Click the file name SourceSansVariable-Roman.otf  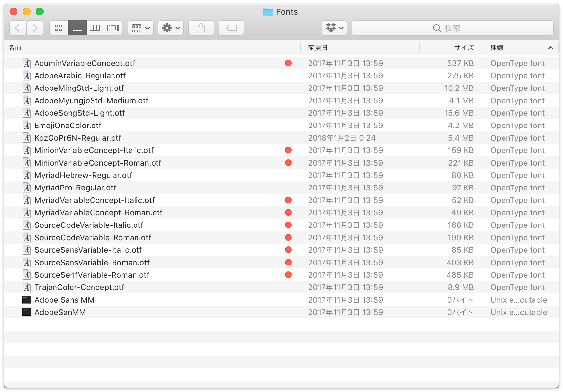92,263
